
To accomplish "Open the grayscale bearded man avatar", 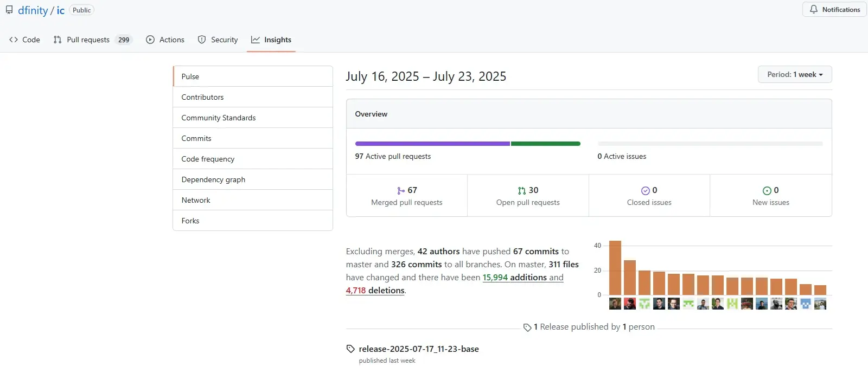I will 776,304.
